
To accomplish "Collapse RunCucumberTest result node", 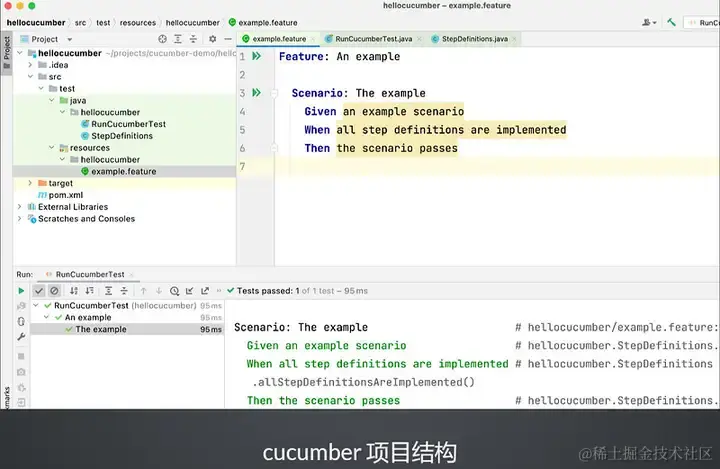I will [x=36, y=305].
